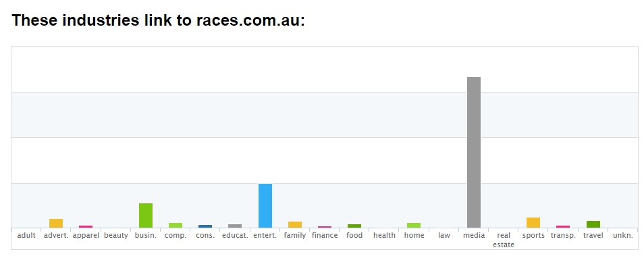Click the light green home bar
The height and width of the screenshot is (256, 644).
[414, 225]
